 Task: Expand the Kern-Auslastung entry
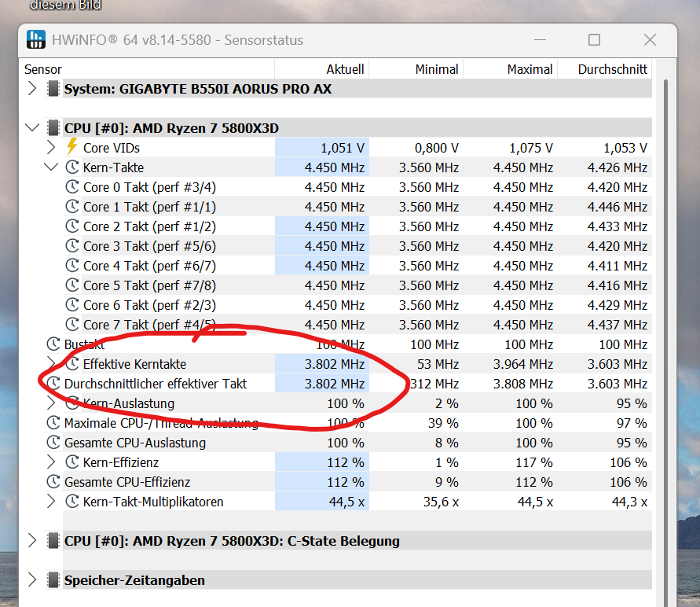pos(51,403)
